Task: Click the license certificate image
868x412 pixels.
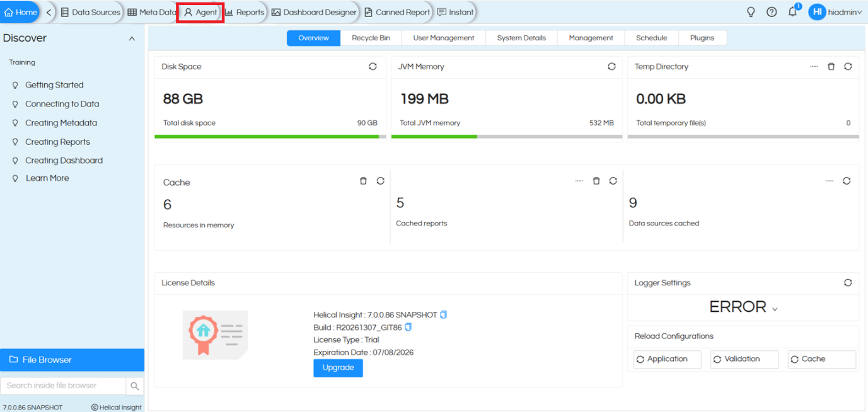Action: pyautogui.click(x=216, y=335)
